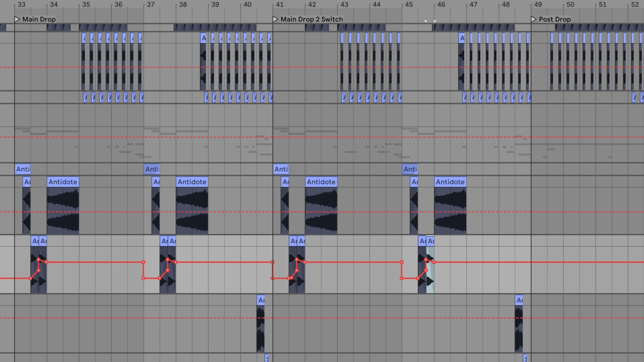The width and height of the screenshot is (644, 362).
Task: Click the 'A' clip header near bar 47
Action: tap(462, 38)
